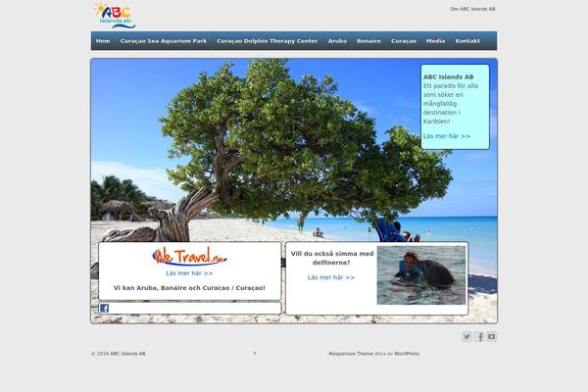Click the dolphin swimming photo thumbnail
588x392 pixels.
click(420, 275)
